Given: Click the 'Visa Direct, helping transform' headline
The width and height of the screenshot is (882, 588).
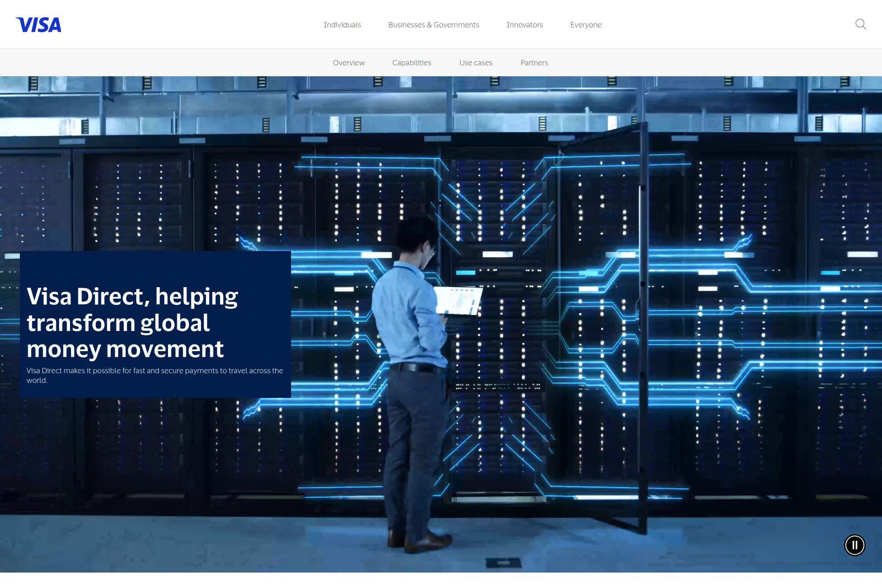Looking at the screenshot, I should point(132,322).
